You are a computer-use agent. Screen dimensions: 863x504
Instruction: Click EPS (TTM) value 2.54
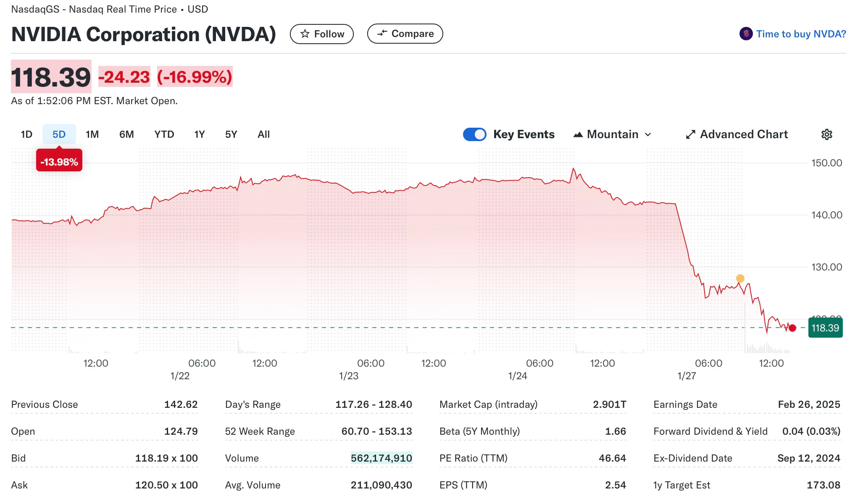616,485
